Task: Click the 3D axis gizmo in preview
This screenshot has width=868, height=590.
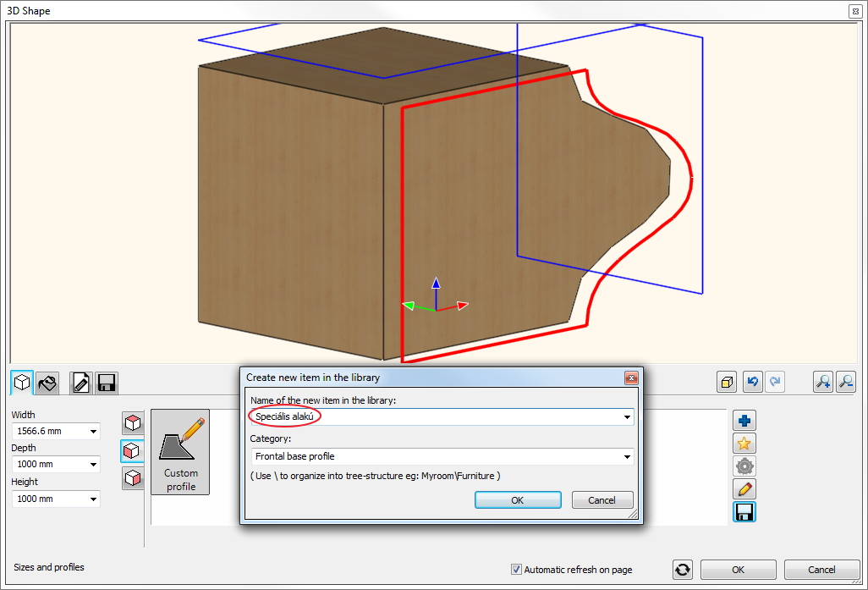Action: pyautogui.click(x=436, y=295)
